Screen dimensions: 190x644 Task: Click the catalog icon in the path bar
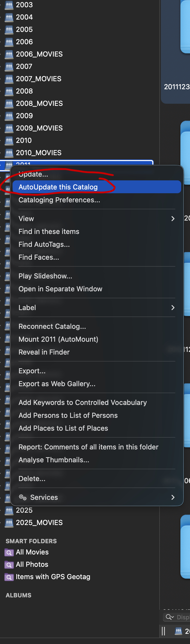pyautogui.click(x=178, y=631)
